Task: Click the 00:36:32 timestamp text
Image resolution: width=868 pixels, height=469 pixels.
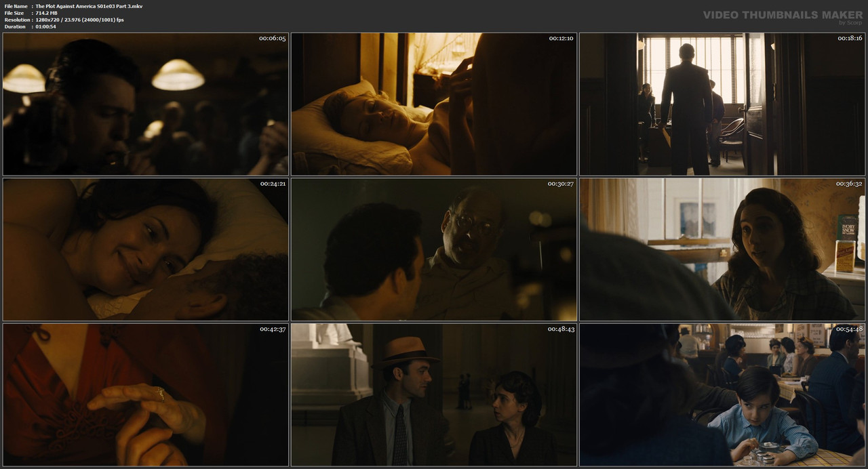Action: 849,184
